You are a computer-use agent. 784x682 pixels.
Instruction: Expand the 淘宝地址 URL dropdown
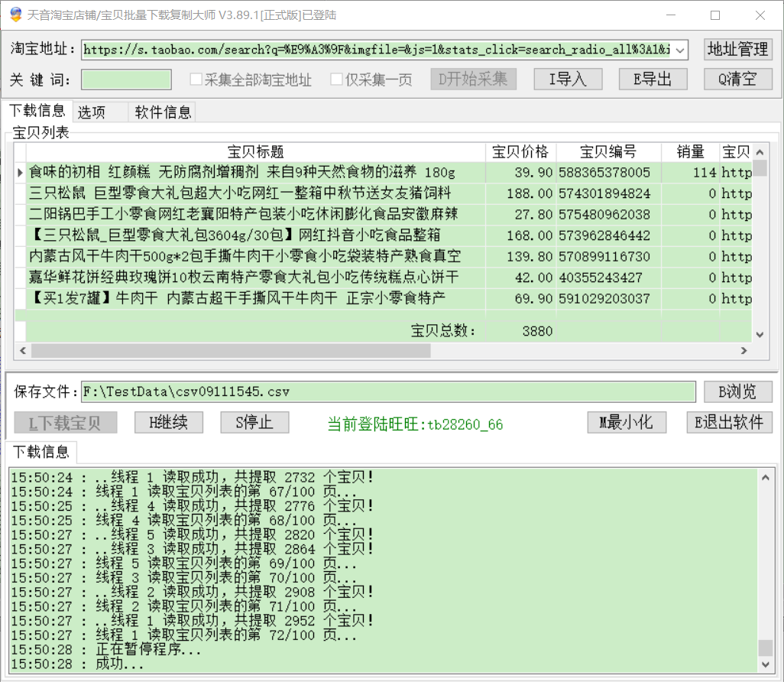[680, 50]
